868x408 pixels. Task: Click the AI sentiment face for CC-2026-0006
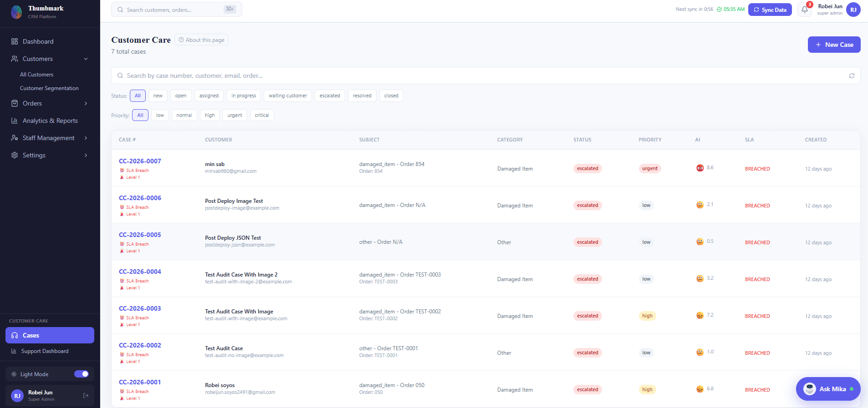pos(700,205)
